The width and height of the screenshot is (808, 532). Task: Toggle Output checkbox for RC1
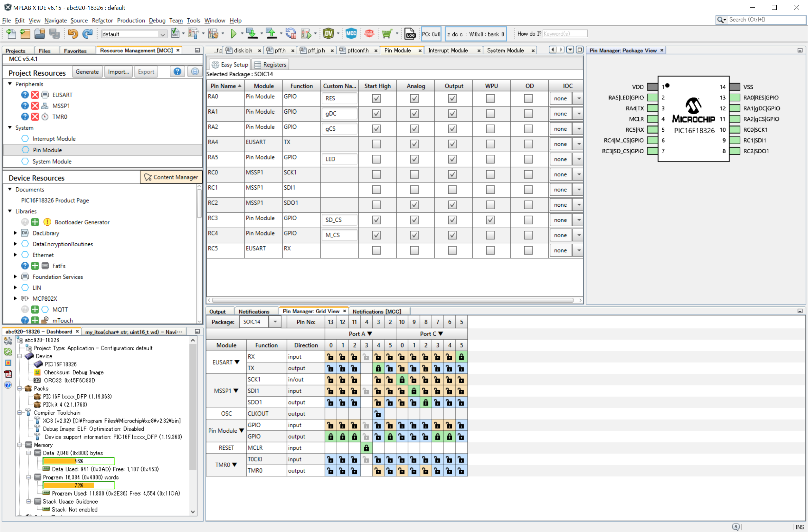(x=452, y=190)
